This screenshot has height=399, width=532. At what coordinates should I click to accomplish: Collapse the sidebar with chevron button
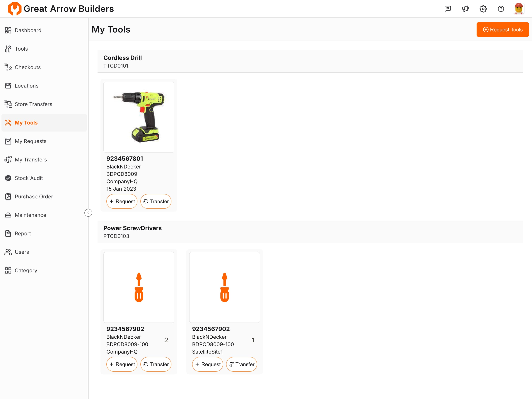pos(88,213)
